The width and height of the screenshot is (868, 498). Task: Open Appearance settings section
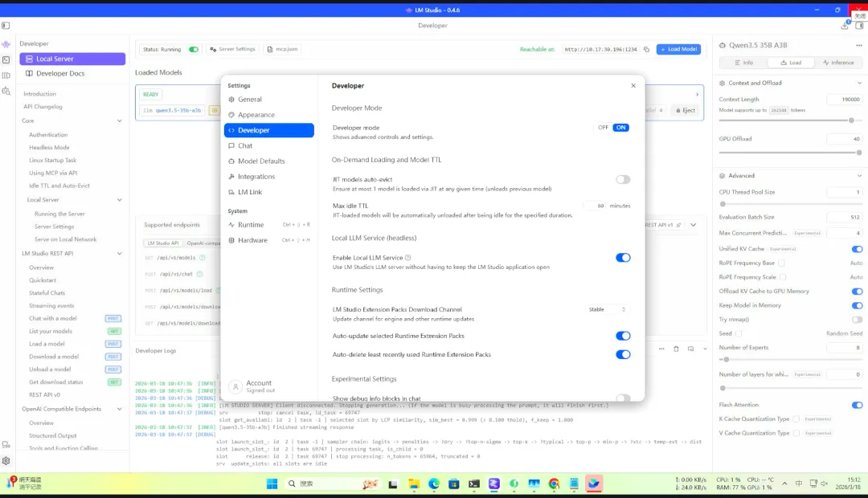coord(269,115)
